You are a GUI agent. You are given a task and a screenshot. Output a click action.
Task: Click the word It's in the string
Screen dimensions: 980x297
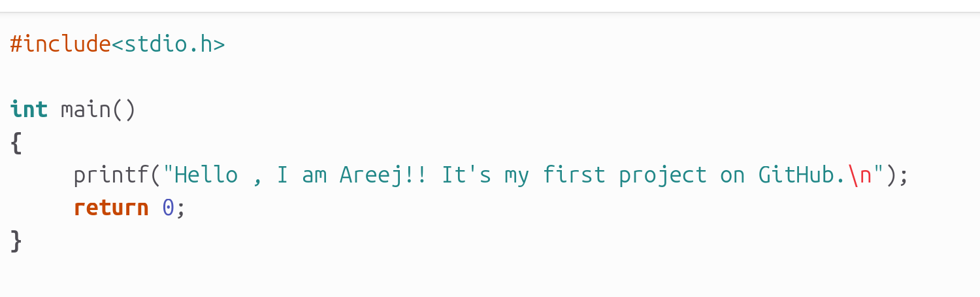pos(466,175)
